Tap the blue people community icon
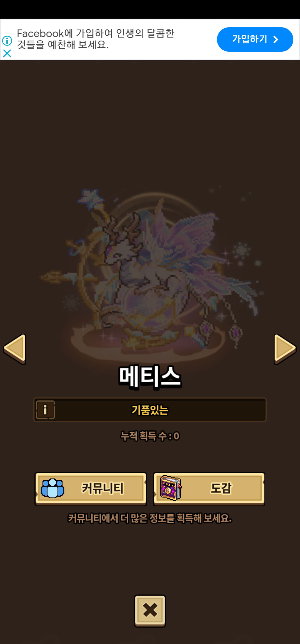The width and height of the screenshot is (300, 644). tap(52, 488)
